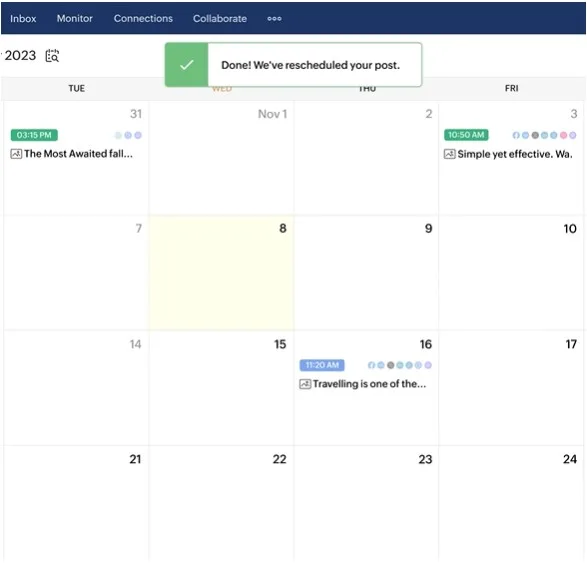This screenshot has height=577, width=587.
Task: Open the 'The Most Awaited fall...' post
Action: pyautogui.click(x=78, y=154)
